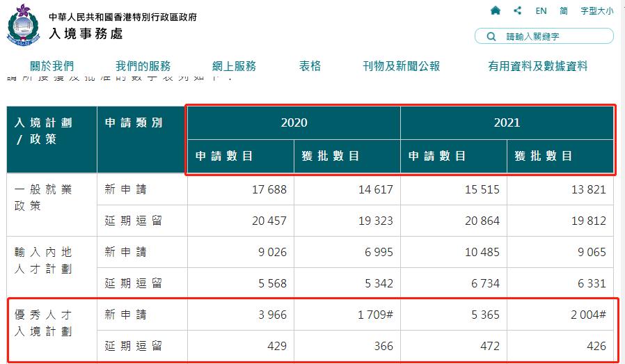Click the 輸入內地人才計劃 row label

(44, 260)
